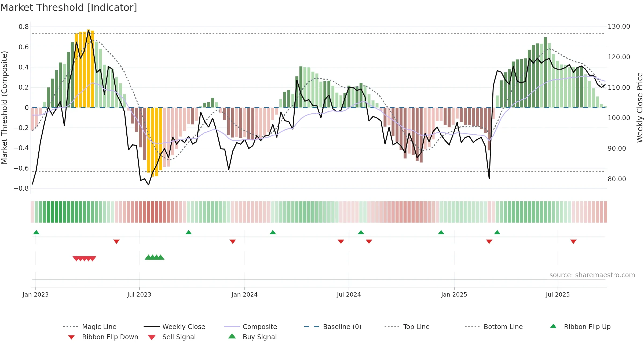Click the Jan 2024 x-axis label
644x362 pixels.
[245, 295]
